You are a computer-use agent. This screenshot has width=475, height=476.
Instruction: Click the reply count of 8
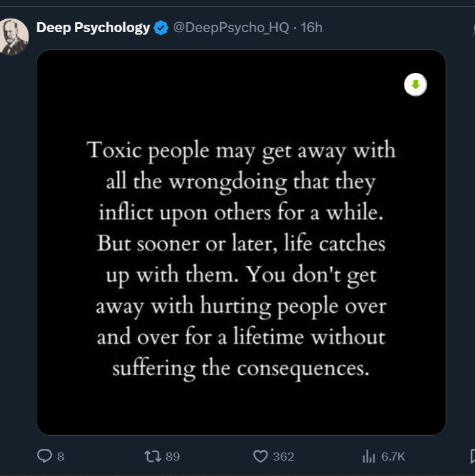61,457
